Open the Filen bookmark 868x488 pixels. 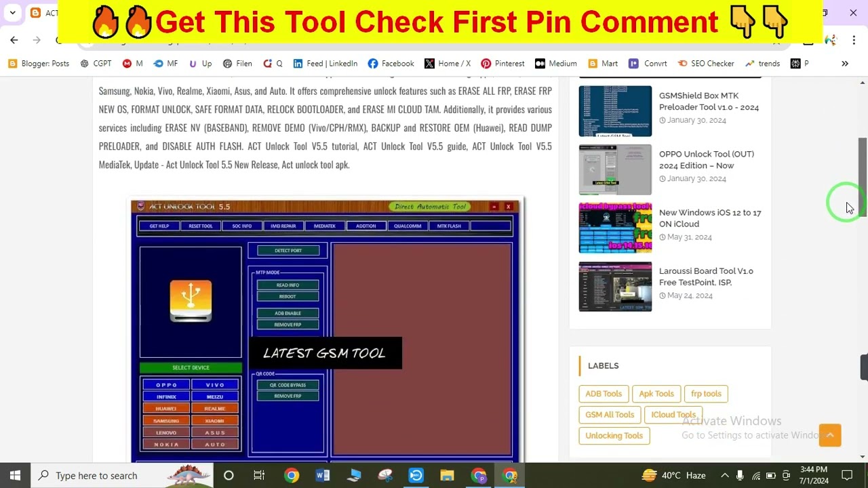tap(237, 64)
